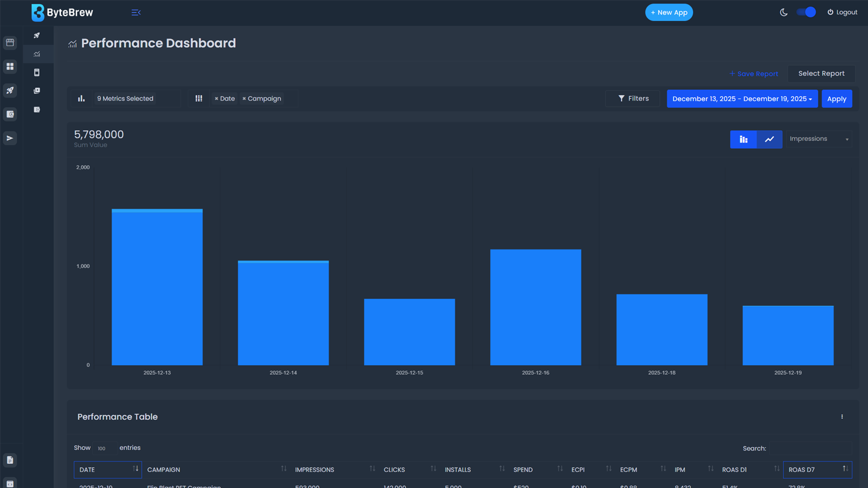Sort table by Spend column

[x=538, y=470]
